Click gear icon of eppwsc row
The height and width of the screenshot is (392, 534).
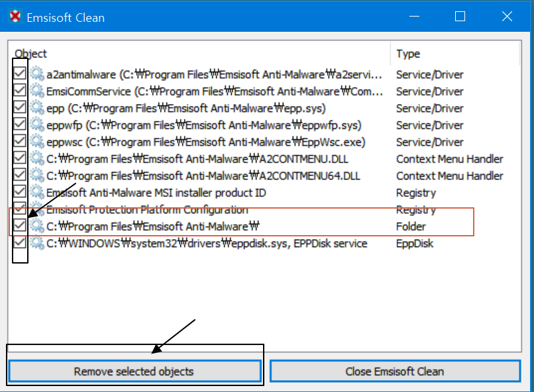pos(37,142)
